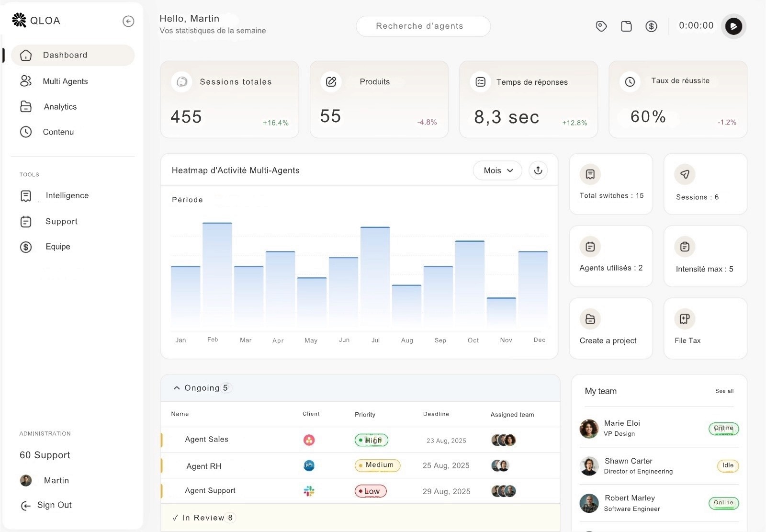Click the dollar billing icon in top bar
Image resolution: width=766 pixels, height=532 pixels.
tap(651, 26)
